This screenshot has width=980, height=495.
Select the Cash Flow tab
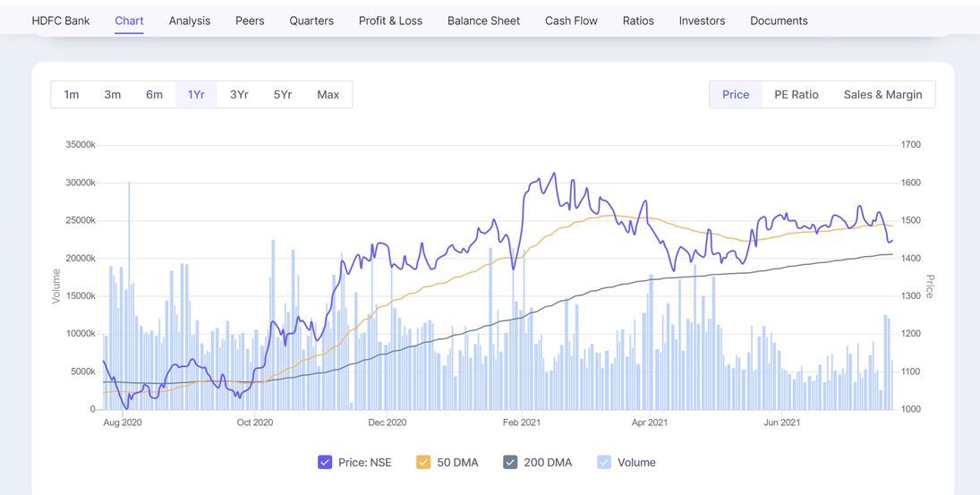click(x=571, y=21)
